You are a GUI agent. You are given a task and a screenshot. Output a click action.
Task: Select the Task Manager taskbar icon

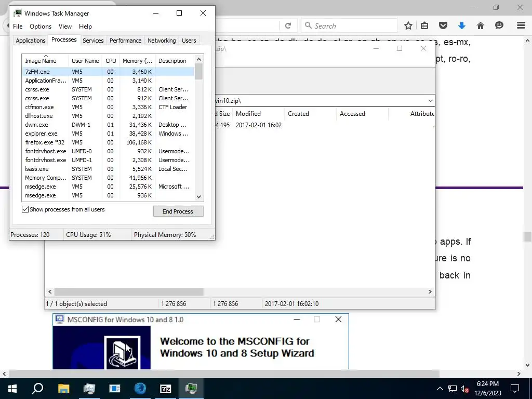[x=191, y=389]
